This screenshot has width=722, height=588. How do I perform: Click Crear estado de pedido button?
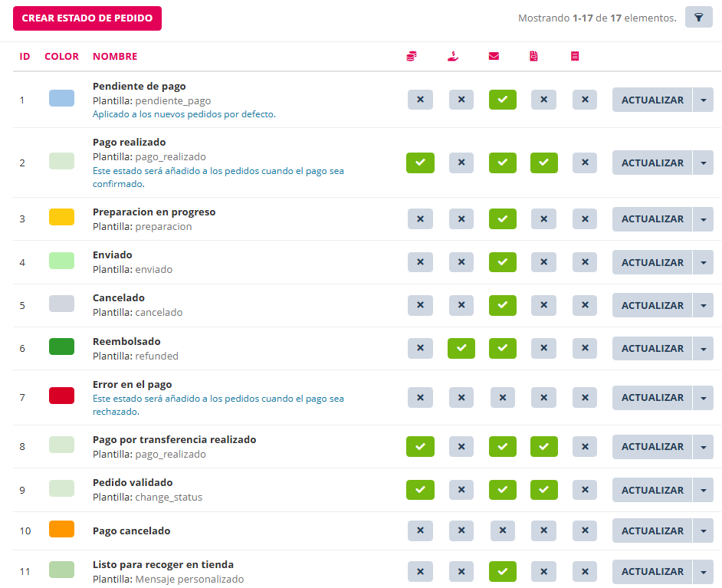[87, 18]
